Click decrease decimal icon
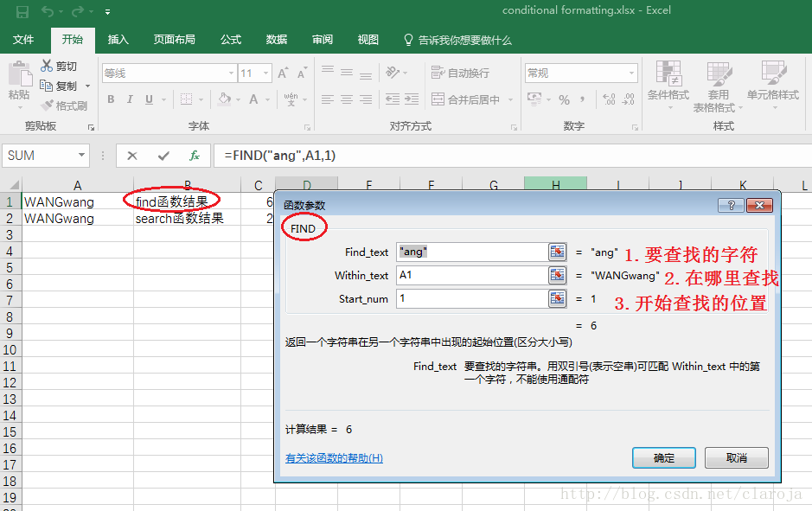The width and height of the screenshot is (812, 511). coord(628,99)
